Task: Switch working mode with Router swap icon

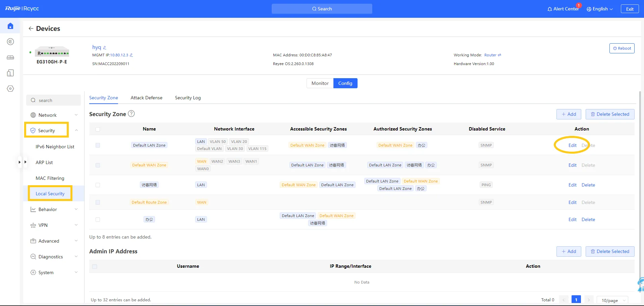Action: (499, 55)
